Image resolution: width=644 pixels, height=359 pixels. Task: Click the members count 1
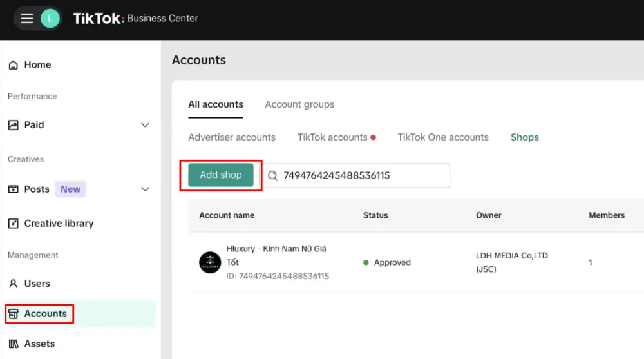pos(590,262)
